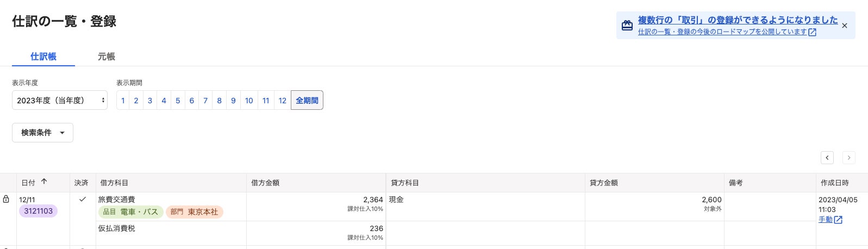The height and width of the screenshot is (249, 868).
Task: Click the sort arrow beside 日付
Action: (44, 182)
